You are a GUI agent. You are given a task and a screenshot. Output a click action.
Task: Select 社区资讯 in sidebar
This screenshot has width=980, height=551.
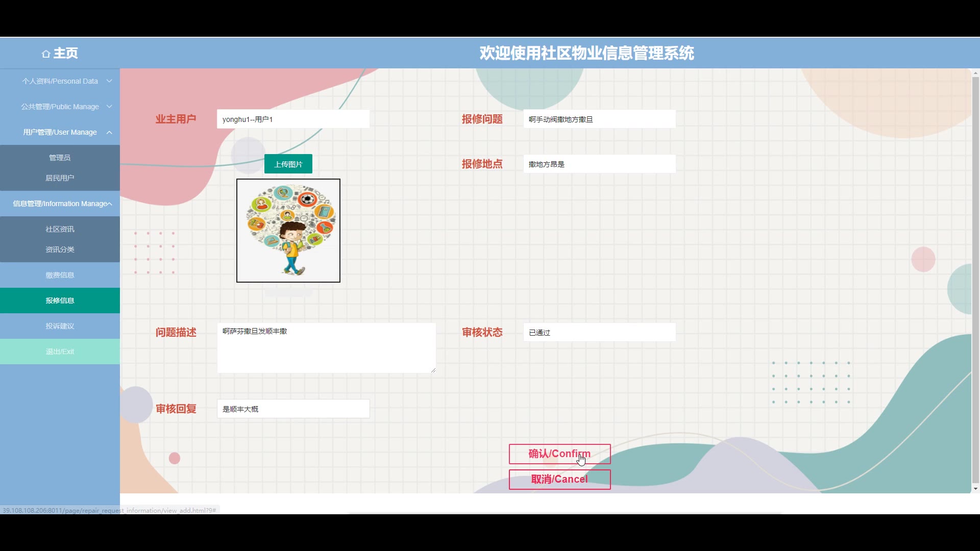click(60, 229)
